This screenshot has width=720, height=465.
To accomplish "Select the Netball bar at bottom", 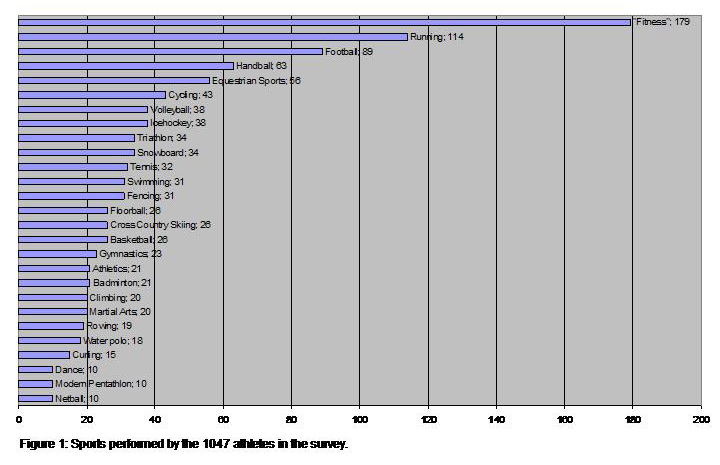I will [35, 398].
